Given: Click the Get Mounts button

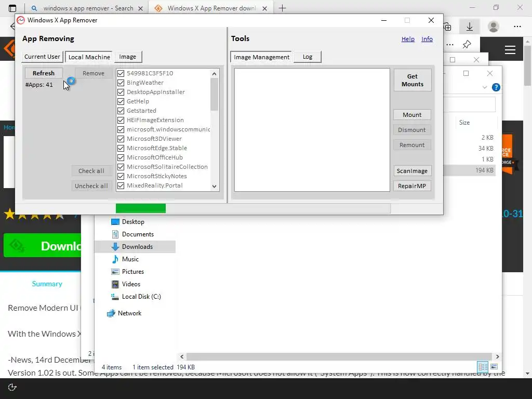Looking at the screenshot, I should 412,80.
